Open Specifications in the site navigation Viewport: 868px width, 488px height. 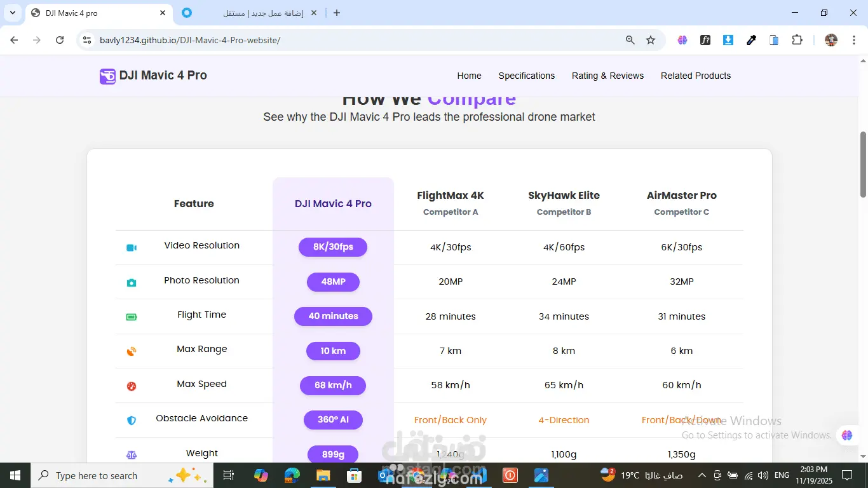tap(527, 76)
